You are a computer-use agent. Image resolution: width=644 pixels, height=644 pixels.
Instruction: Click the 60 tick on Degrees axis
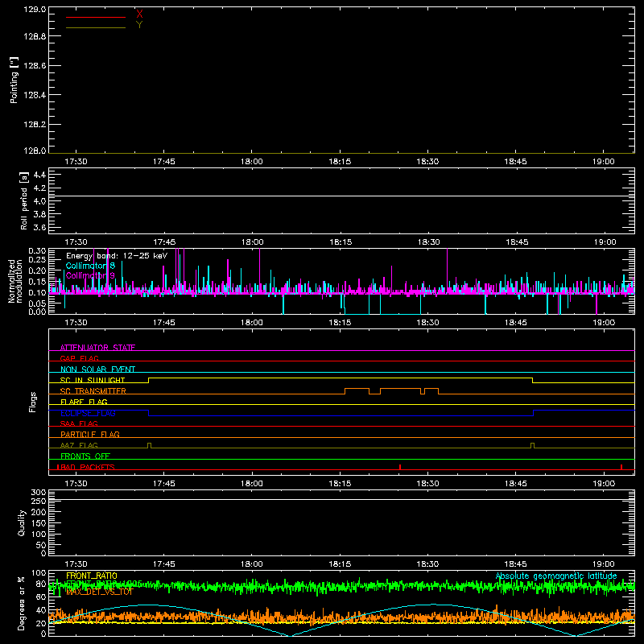41,597
